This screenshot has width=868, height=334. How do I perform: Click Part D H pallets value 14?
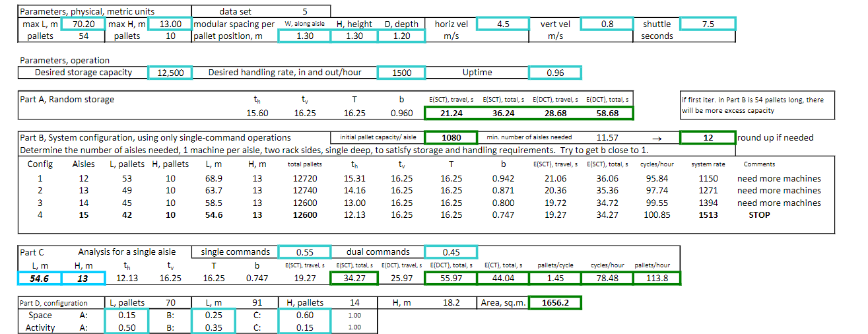point(353,303)
